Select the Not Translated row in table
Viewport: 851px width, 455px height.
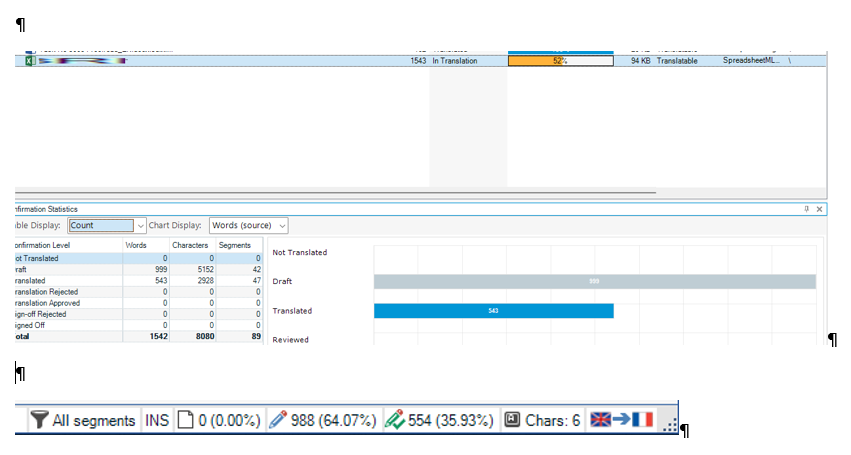click(x=139, y=258)
